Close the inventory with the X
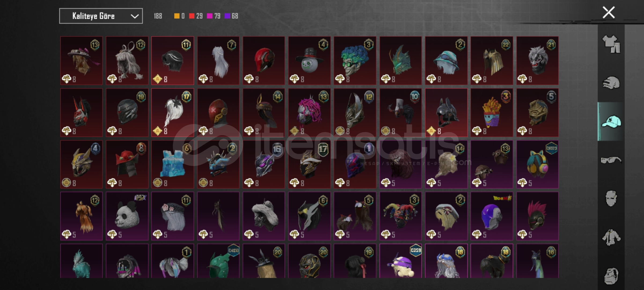The width and height of the screenshot is (644, 290). pos(609,12)
